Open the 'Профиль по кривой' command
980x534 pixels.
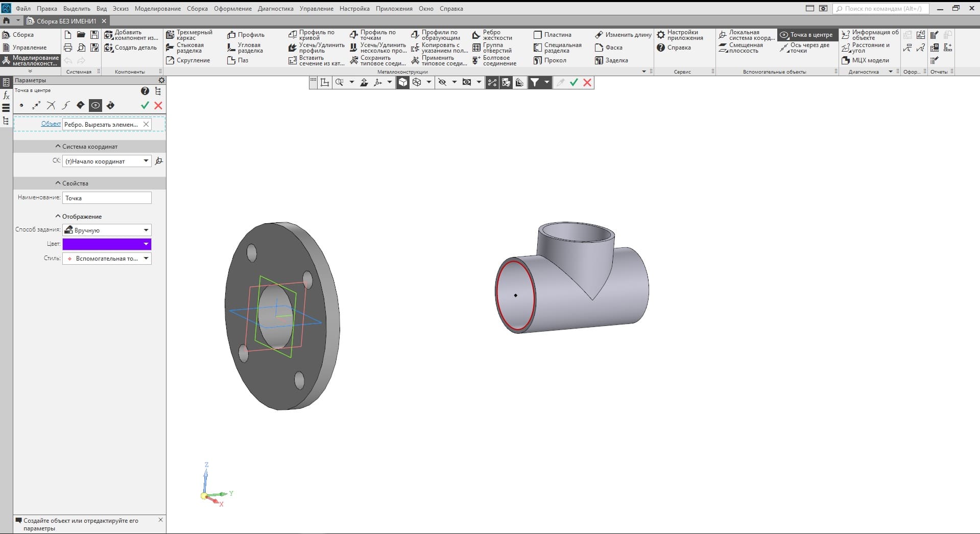[312, 35]
